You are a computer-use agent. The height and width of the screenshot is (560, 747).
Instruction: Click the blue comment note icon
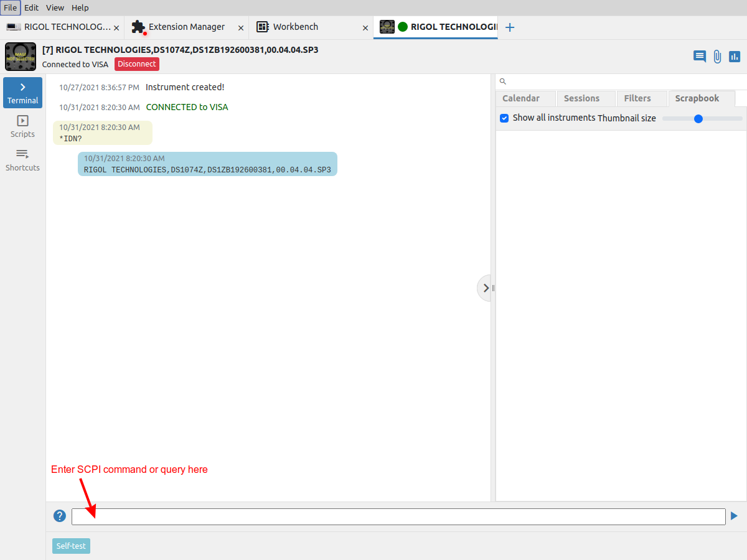tap(700, 57)
